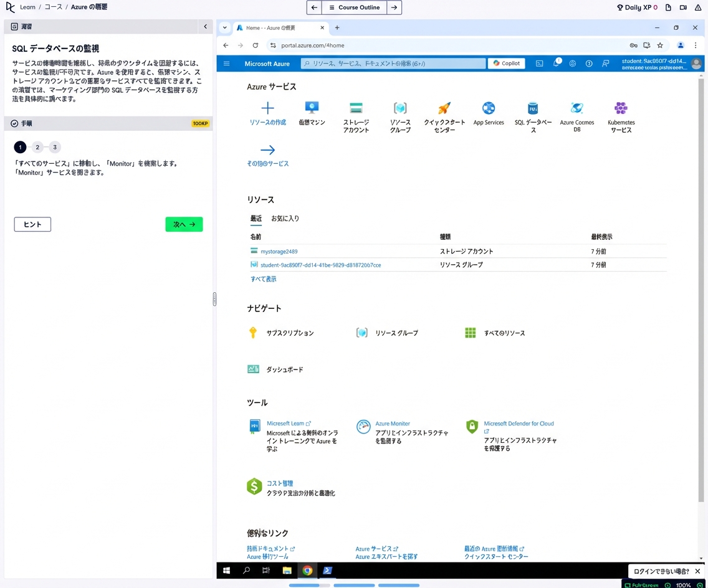Open Cost Management tool
The image size is (708, 588).
[x=279, y=483]
